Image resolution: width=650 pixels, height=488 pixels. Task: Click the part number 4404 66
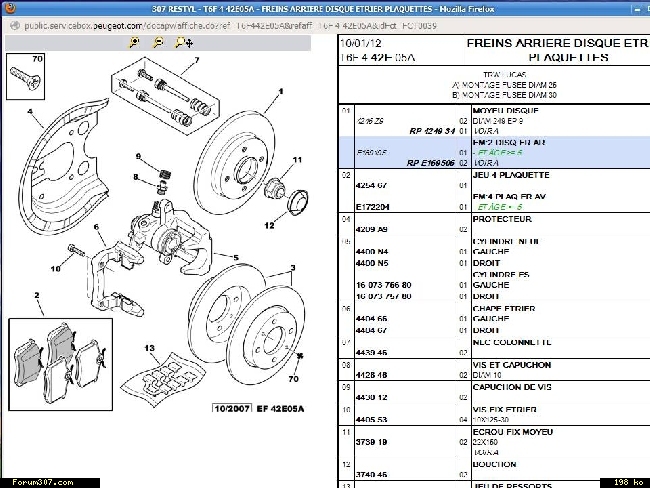click(x=371, y=319)
